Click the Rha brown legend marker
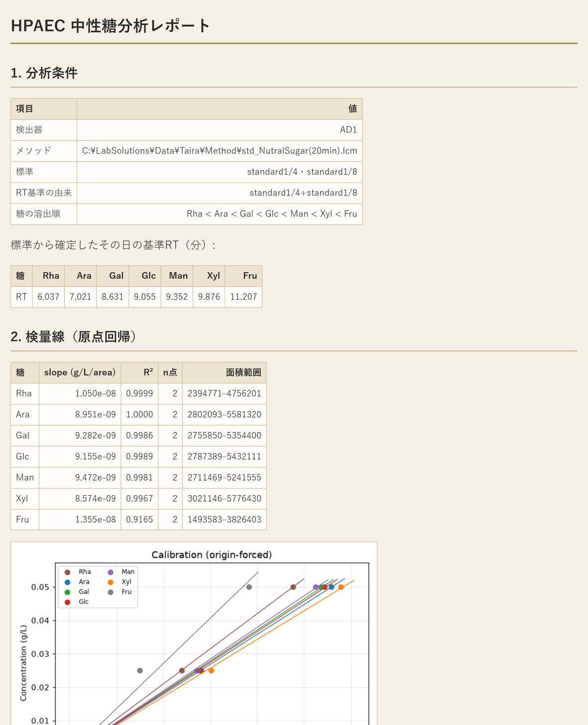Image resolution: width=588 pixels, height=725 pixels. [x=67, y=572]
